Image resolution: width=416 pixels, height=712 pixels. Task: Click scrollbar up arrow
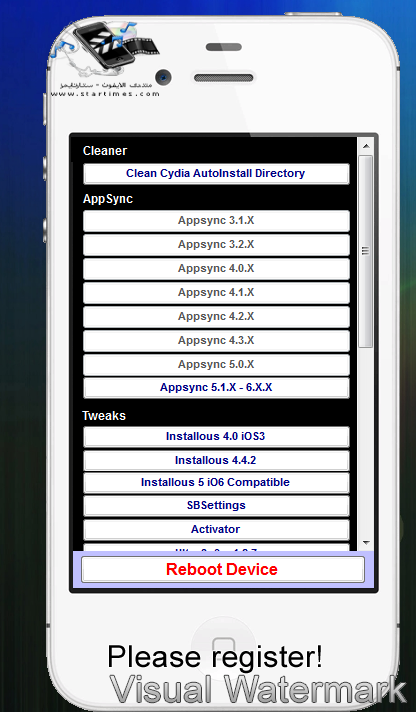coord(366,146)
